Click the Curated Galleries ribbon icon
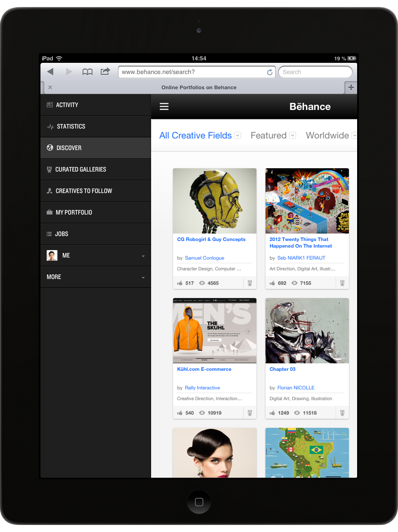 49,169
